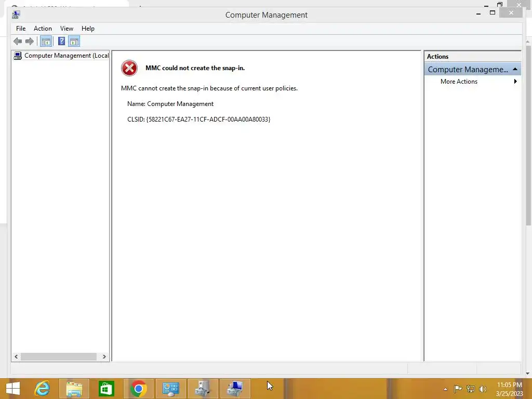Viewport: 532px width, 399px height.
Task: Open Control Panel taskbar icon
Action: click(x=170, y=389)
